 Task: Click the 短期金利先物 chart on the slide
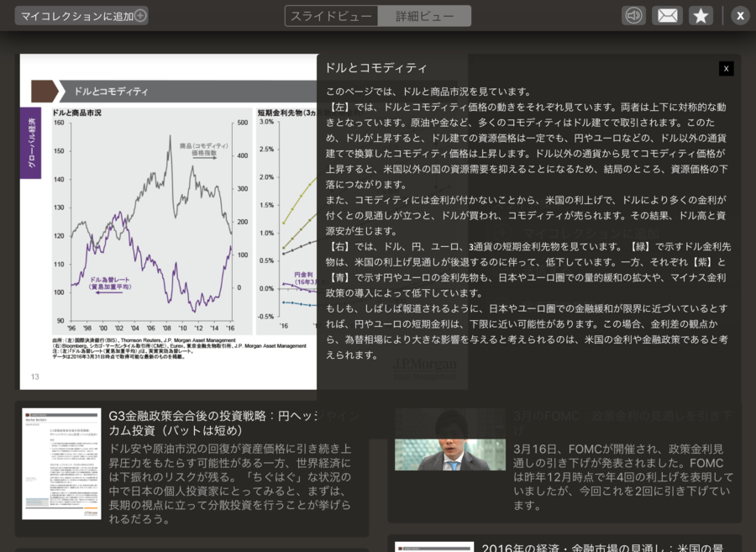click(286, 218)
